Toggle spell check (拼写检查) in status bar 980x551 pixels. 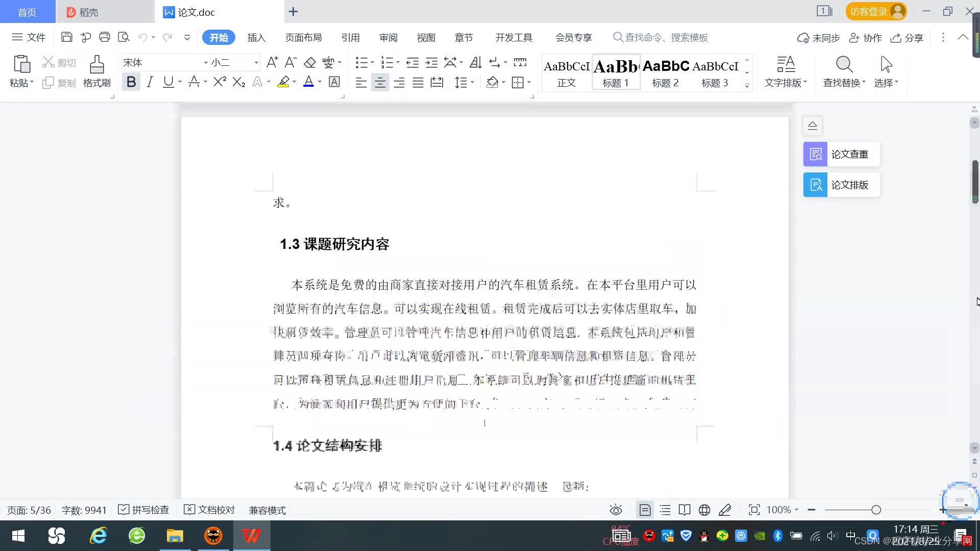point(143,510)
